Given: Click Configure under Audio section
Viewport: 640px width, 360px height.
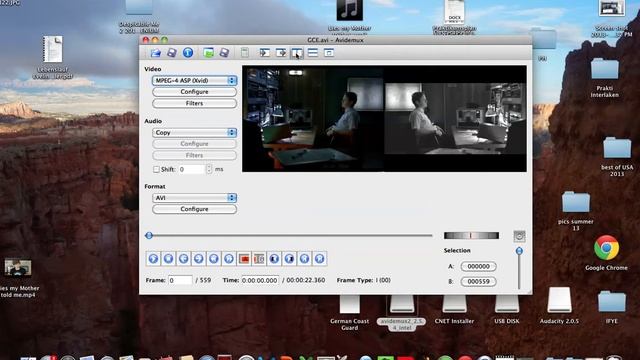Looking at the screenshot, I should (x=194, y=144).
